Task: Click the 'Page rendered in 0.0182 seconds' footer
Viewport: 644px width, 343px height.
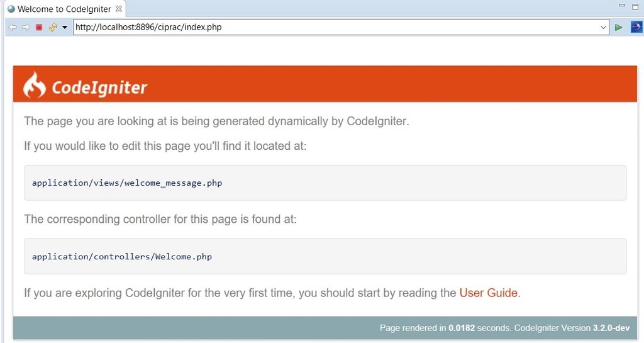Action: pyautogui.click(x=445, y=328)
